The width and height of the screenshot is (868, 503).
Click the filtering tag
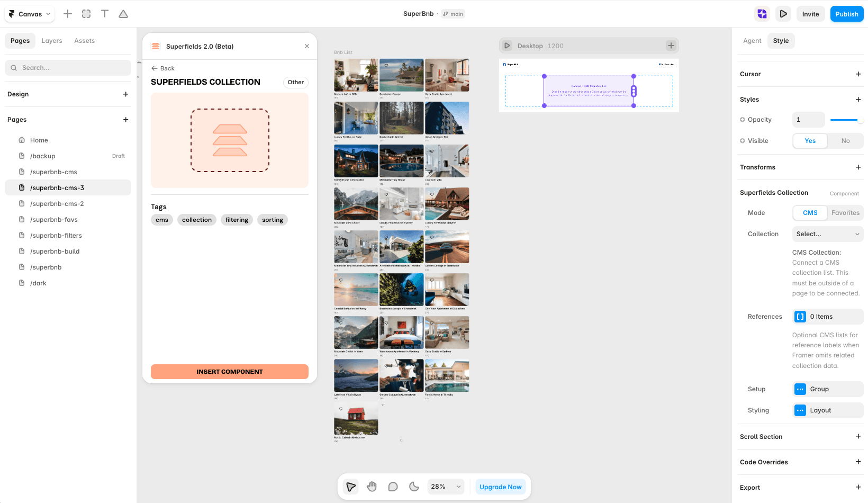(x=237, y=220)
